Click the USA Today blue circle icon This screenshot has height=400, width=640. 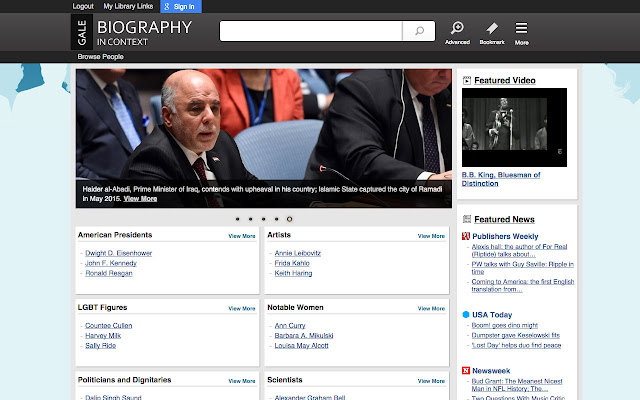(x=466, y=315)
